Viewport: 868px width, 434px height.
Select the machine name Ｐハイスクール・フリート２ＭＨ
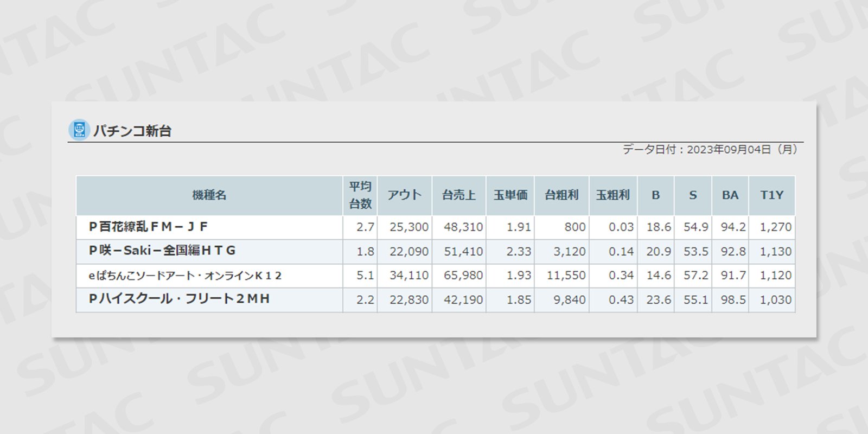179,299
